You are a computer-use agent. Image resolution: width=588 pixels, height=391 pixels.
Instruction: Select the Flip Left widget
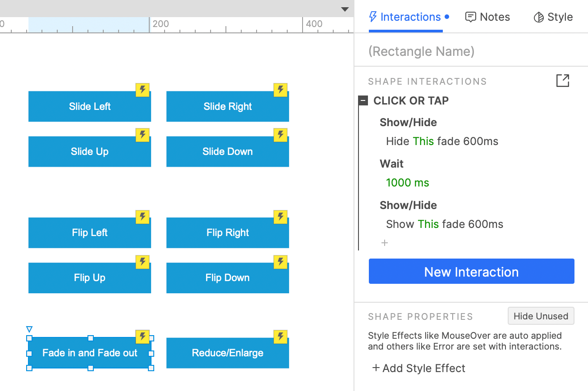coord(90,233)
